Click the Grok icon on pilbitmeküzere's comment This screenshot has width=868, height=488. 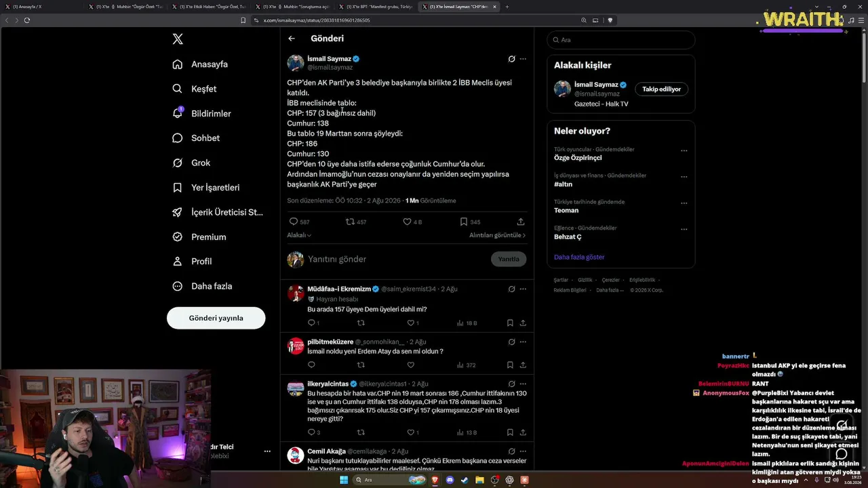point(511,342)
